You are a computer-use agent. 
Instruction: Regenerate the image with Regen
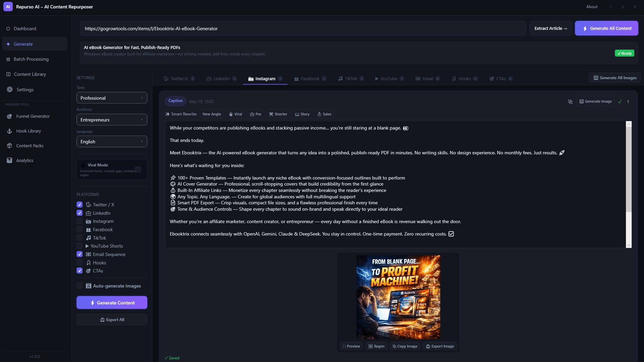[377, 346]
